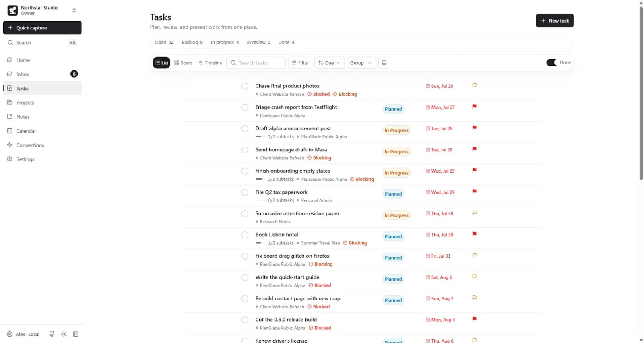Click the page vertical scrollbar
This screenshot has height=343, width=644.
(x=641, y=93)
